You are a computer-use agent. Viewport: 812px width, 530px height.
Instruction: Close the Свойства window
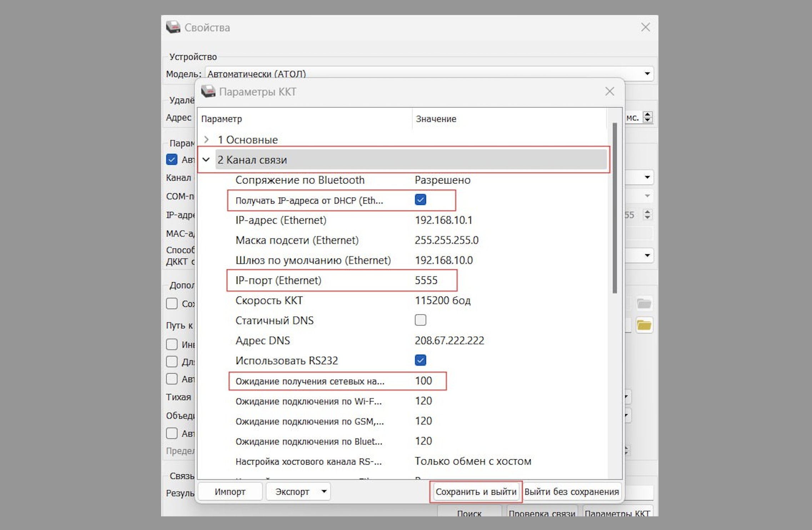[645, 27]
